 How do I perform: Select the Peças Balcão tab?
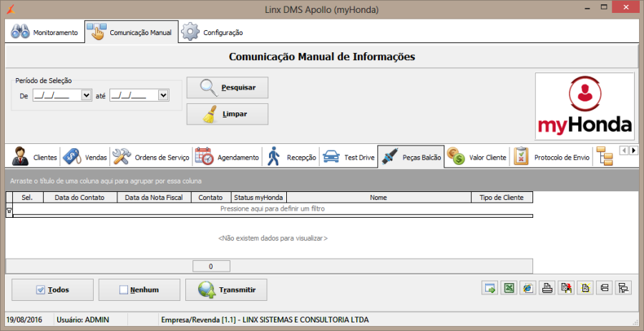point(411,157)
